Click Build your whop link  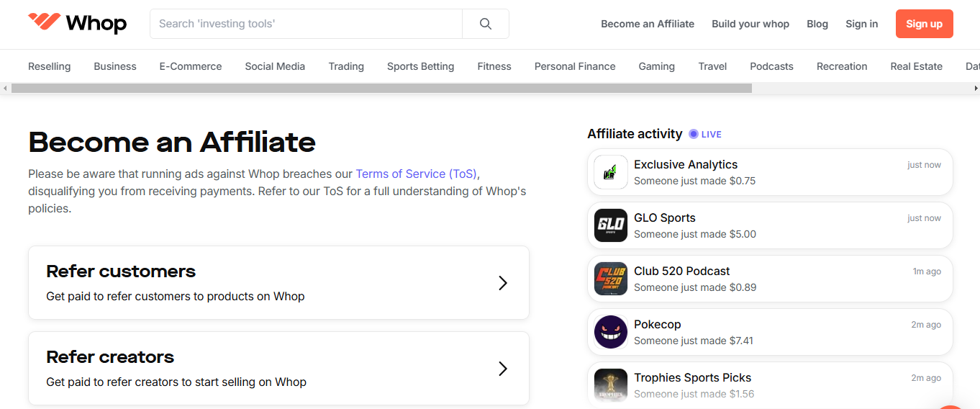[750, 24]
